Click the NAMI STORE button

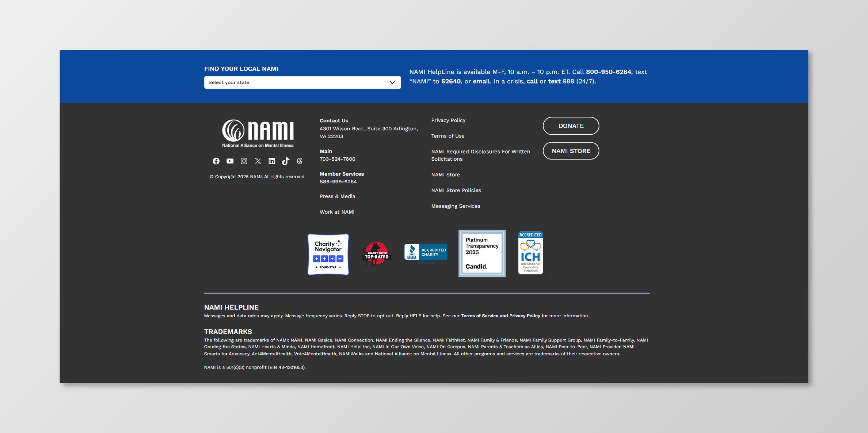tap(570, 151)
